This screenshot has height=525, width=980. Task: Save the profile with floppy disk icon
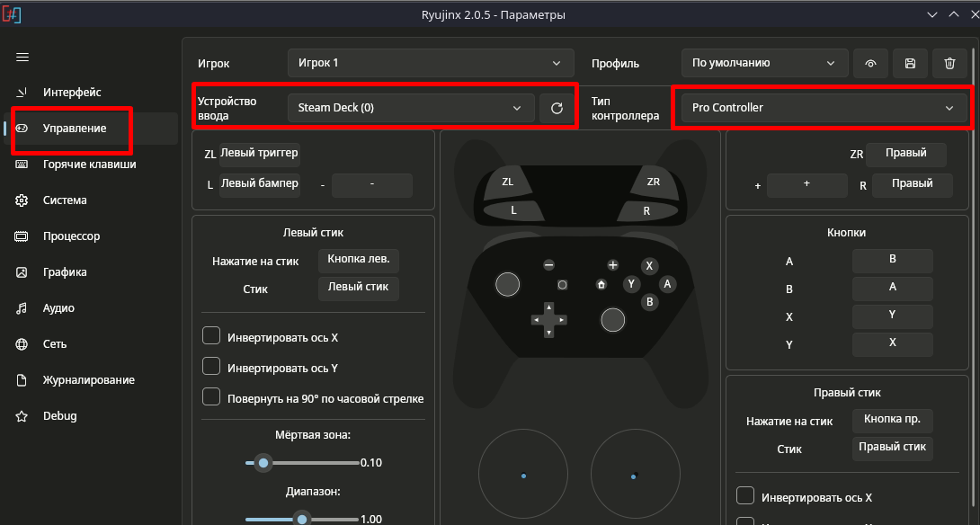coord(910,64)
